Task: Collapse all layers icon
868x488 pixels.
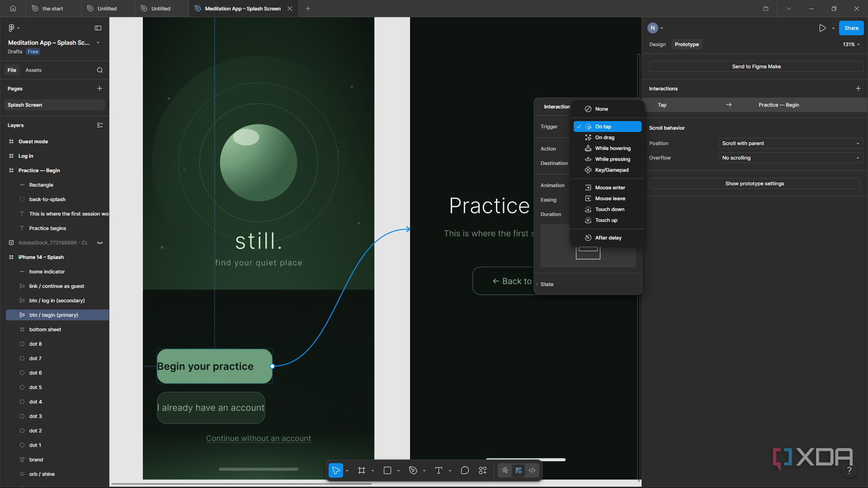Action: [100, 125]
